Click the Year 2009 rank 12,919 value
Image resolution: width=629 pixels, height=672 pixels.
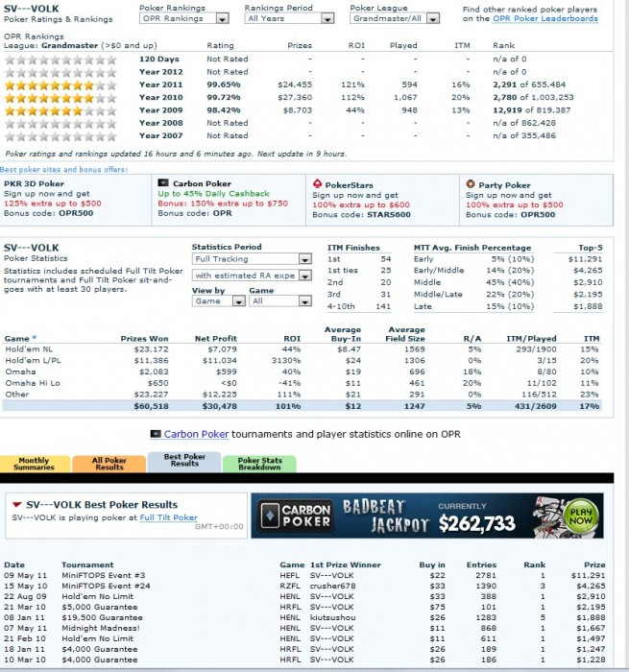click(x=508, y=110)
